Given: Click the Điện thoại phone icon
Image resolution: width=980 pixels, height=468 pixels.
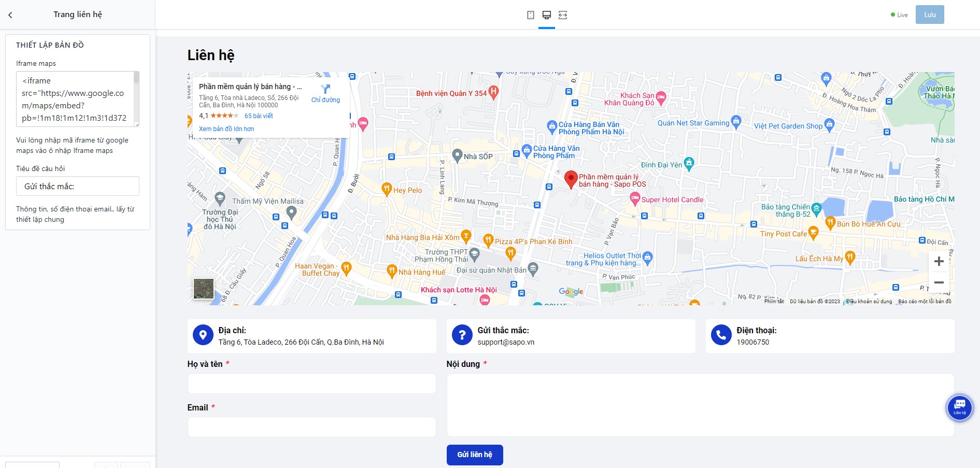Looking at the screenshot, I should point(721,335).
